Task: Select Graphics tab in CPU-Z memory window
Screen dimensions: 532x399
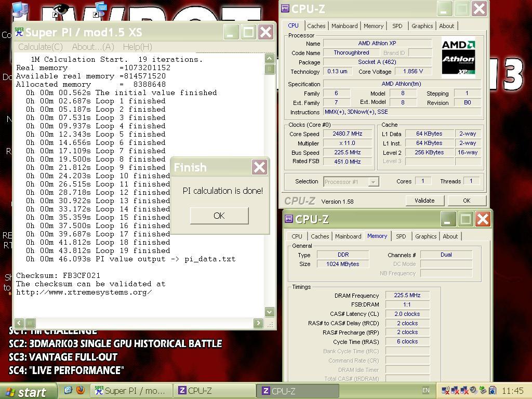Action: click(x=426, y=236)
